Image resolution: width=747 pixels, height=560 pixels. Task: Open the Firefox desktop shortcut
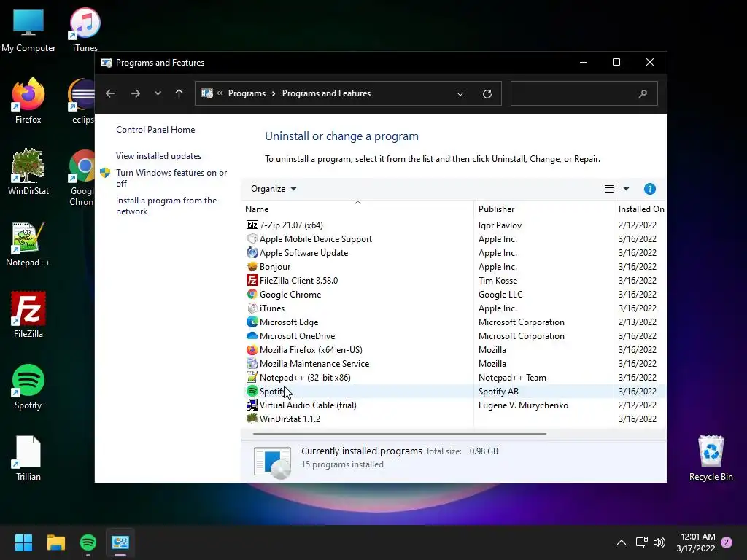[x=28, y=101]
